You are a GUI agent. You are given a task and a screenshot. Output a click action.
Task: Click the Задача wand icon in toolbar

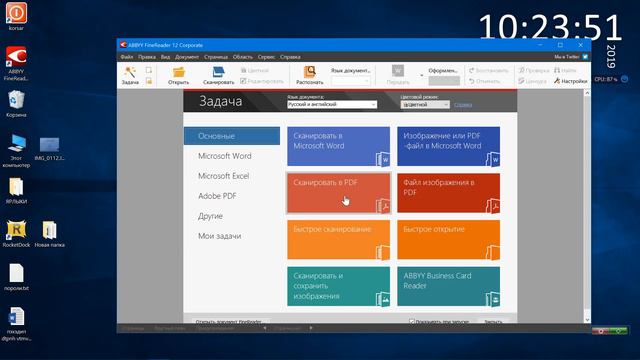[x=130, y=72]
